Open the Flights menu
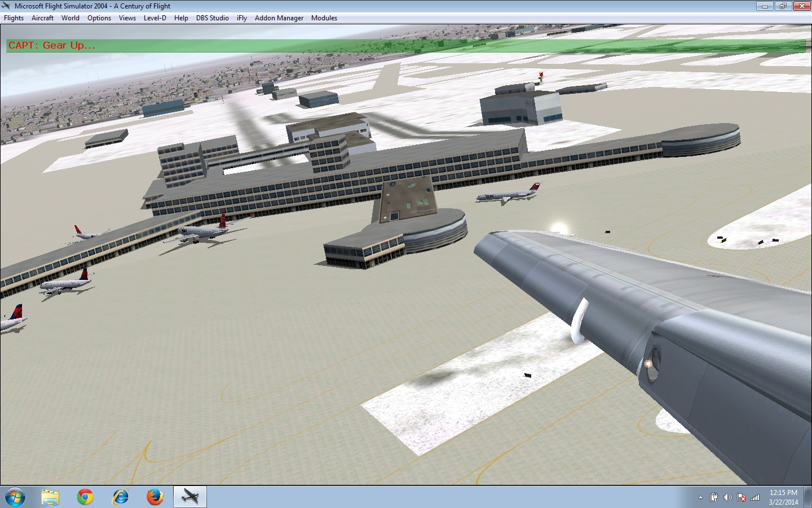The height and width of the screenshot is (508, 812). [x=14, y=18]
